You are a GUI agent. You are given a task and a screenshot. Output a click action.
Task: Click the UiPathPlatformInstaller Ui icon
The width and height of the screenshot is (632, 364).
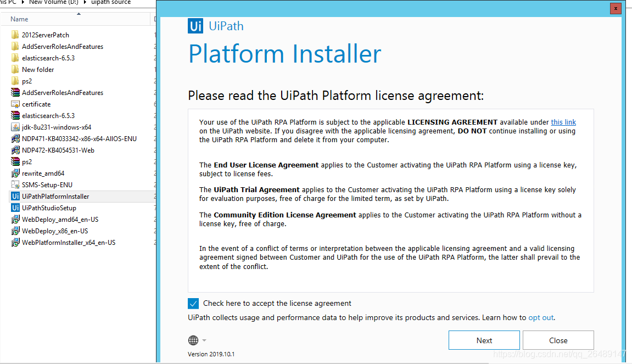[x=15, y=197]
